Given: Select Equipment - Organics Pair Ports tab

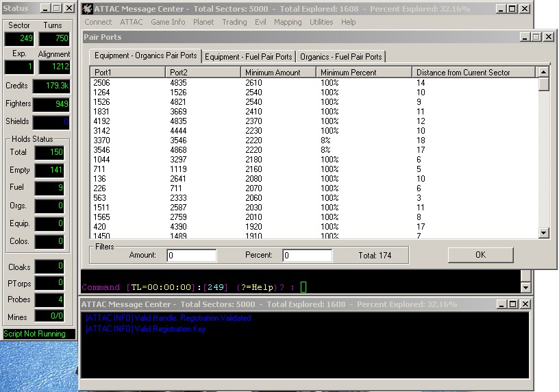Looking at the screenshot, I should [145, 56].
